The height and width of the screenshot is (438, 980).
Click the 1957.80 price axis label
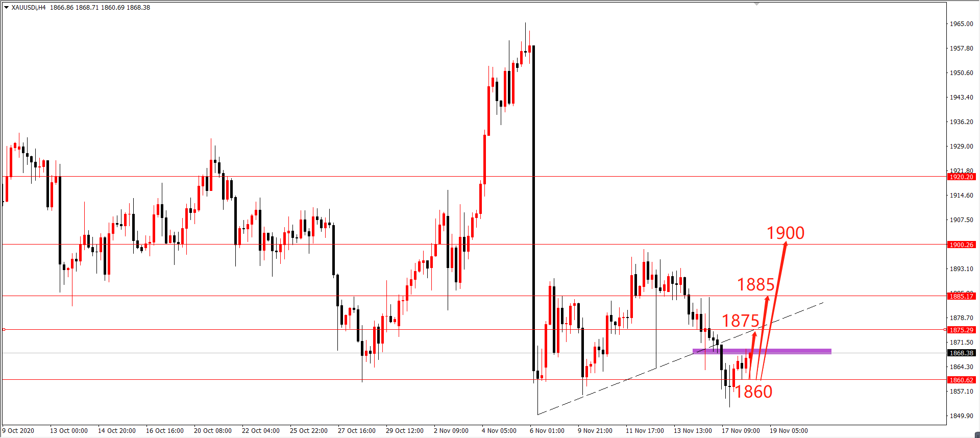click(961, 48)
